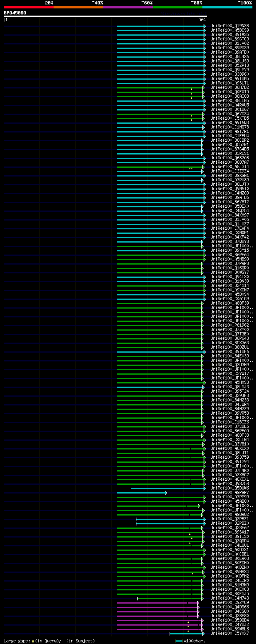Click label UniRef100_C0A1G9
Screen dimensions: 256x644
click(230, 299)
